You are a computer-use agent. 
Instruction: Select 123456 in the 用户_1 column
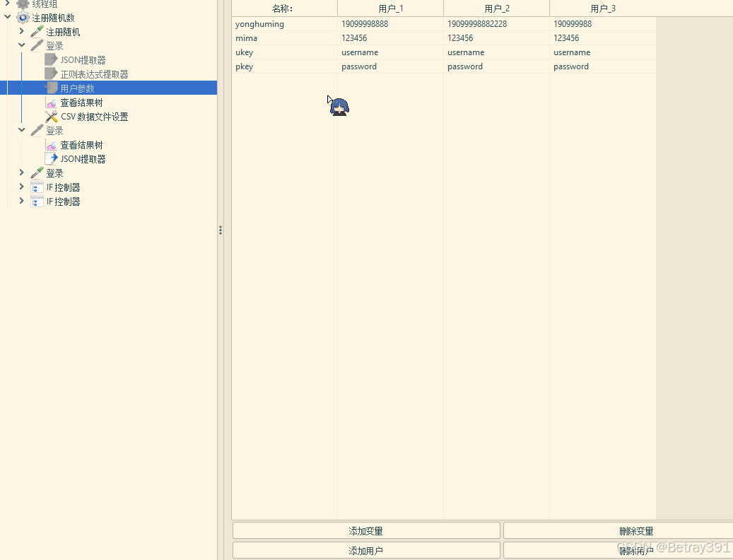(390, 38)
